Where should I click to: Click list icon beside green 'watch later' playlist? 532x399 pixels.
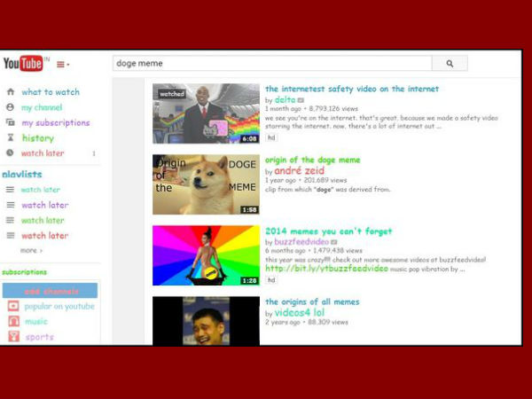(x=11, y=220)
